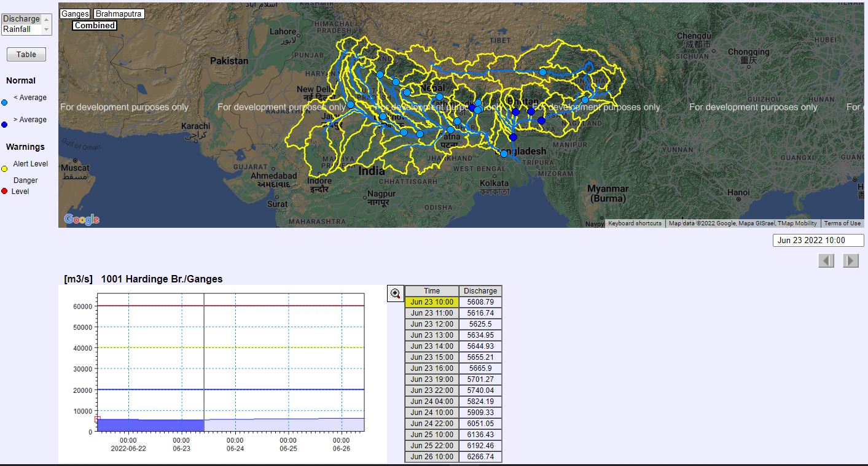The width and height of the screenshot is (868, 466).
Task: Select the Jun 25 10:00 time cell
Action: pyautogui.click(x=432, y=435)
